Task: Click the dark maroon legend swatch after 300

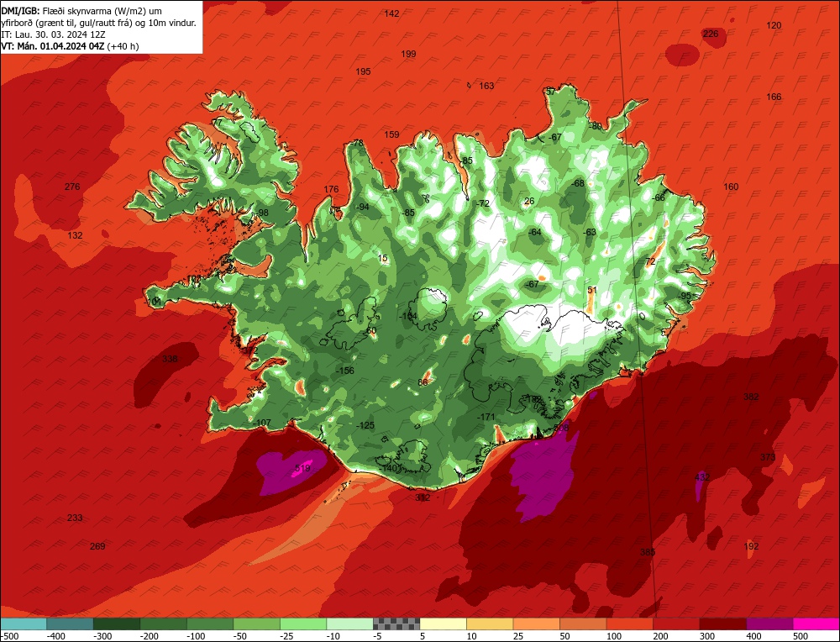Action: tap(723, 624)
